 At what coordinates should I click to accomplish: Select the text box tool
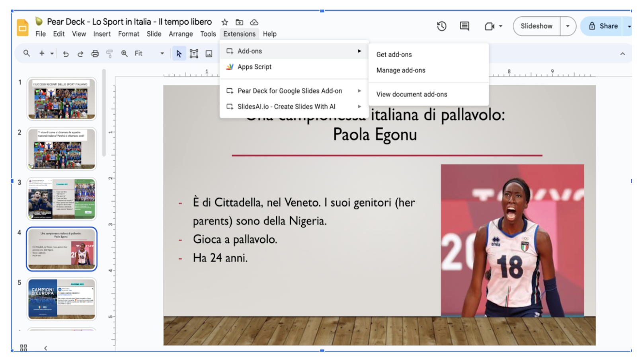(194, 54)
